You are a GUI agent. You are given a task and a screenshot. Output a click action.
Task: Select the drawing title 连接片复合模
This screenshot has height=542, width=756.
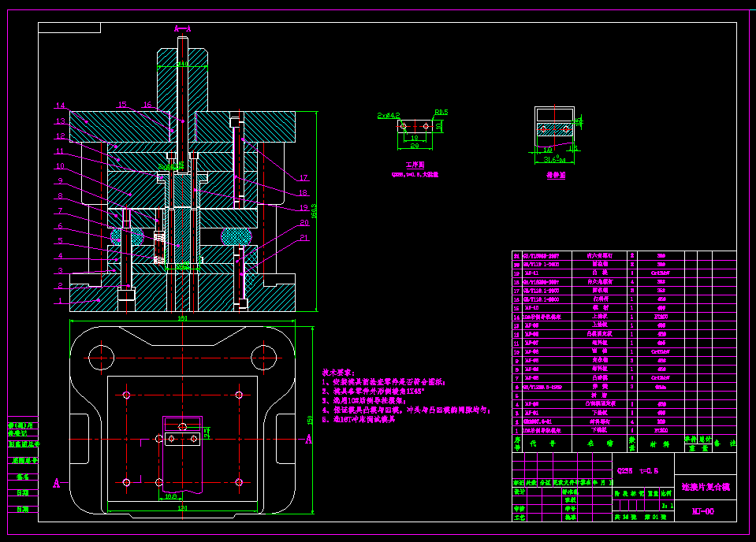coord(706,487)
